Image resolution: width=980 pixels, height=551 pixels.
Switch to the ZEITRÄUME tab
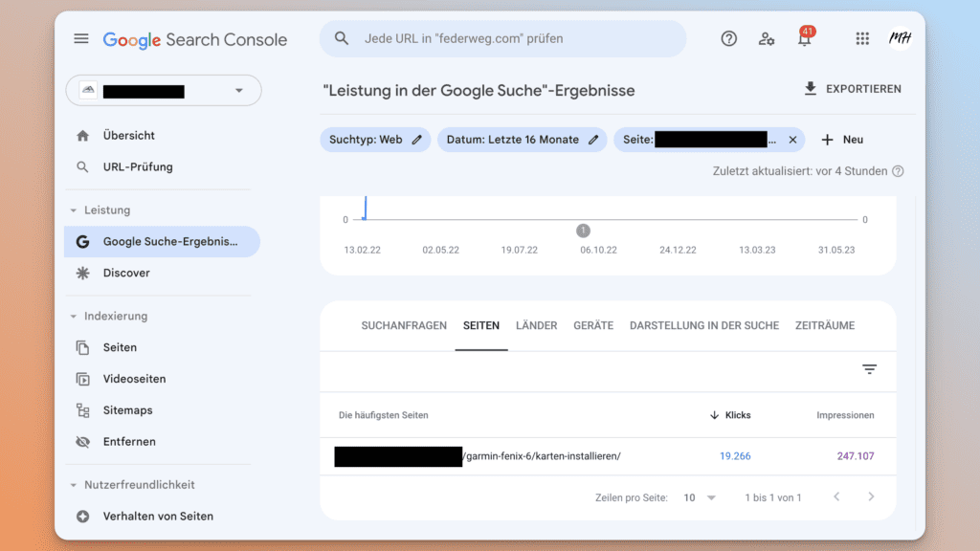tap(825, 325)
